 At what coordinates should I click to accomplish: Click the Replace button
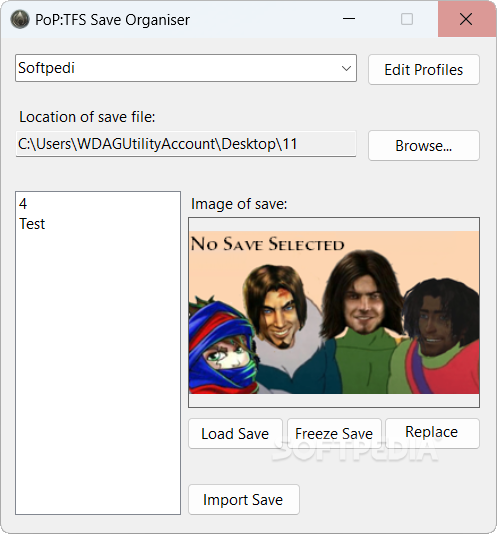pos(432,433)
